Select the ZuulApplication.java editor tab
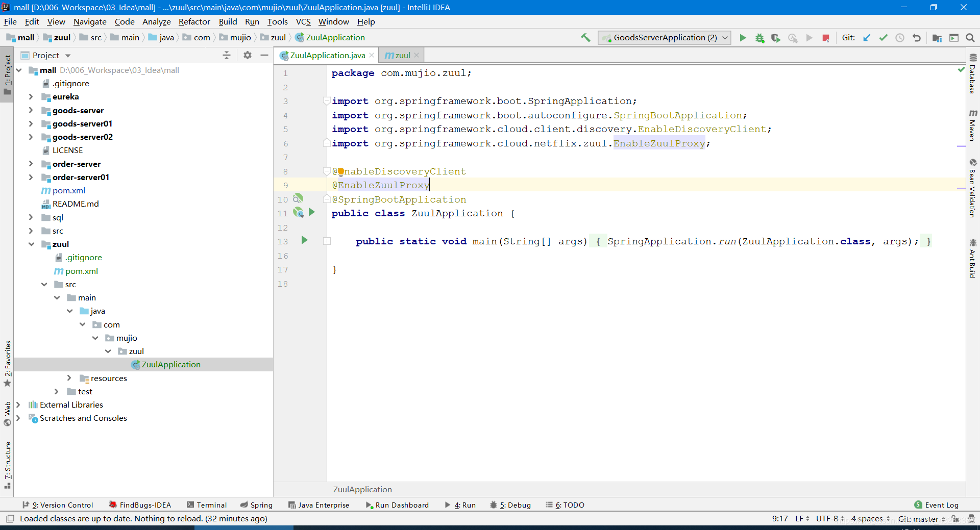This screenshot has height=530, width=980. pos(327,55)
